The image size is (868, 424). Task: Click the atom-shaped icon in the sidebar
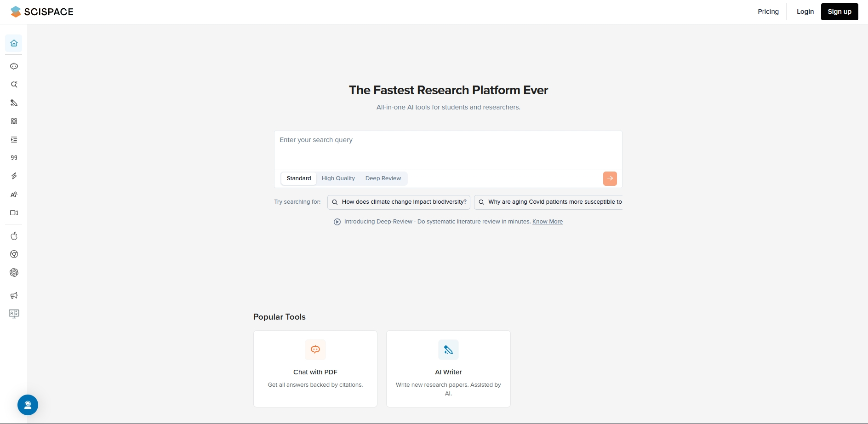click(14, 121)
